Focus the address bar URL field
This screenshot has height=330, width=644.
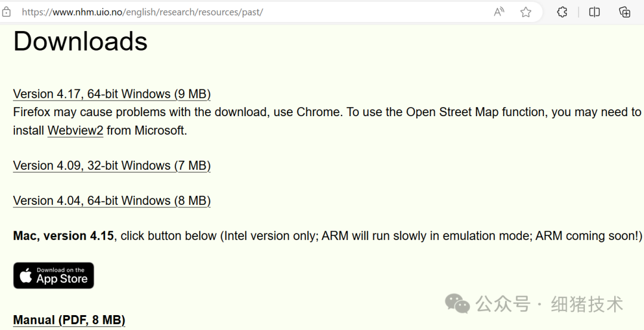point(239,12)
